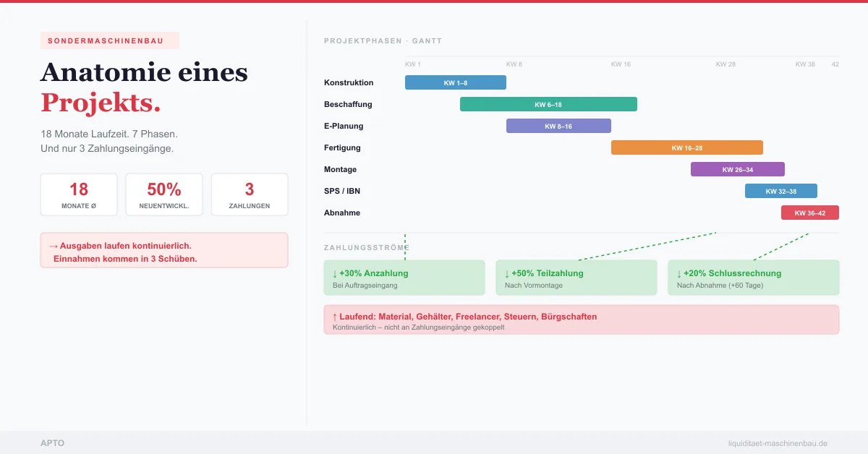
Task: Click the 50% Neuentwickl. stat card
Action: point(164,194)
